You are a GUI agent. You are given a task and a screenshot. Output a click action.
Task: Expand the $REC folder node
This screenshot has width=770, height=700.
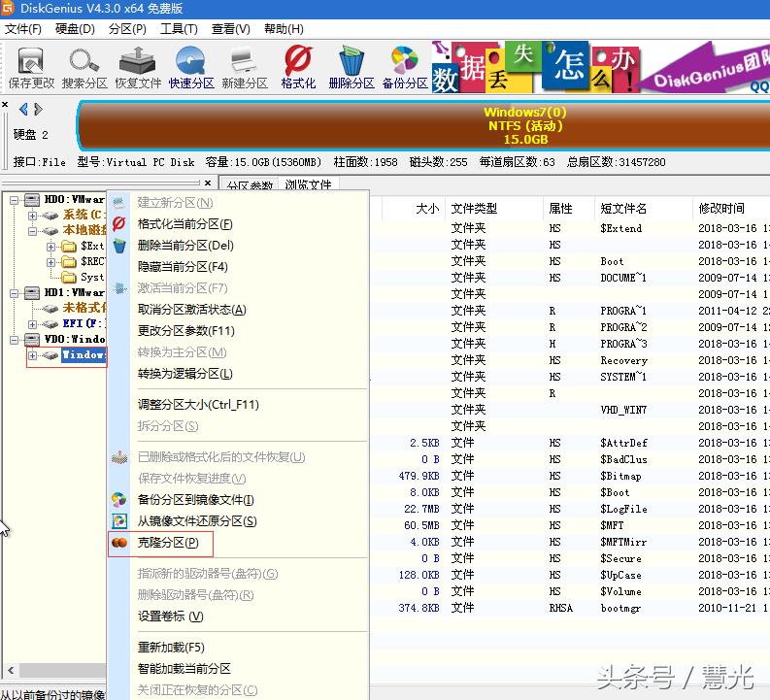coord(50,262)
